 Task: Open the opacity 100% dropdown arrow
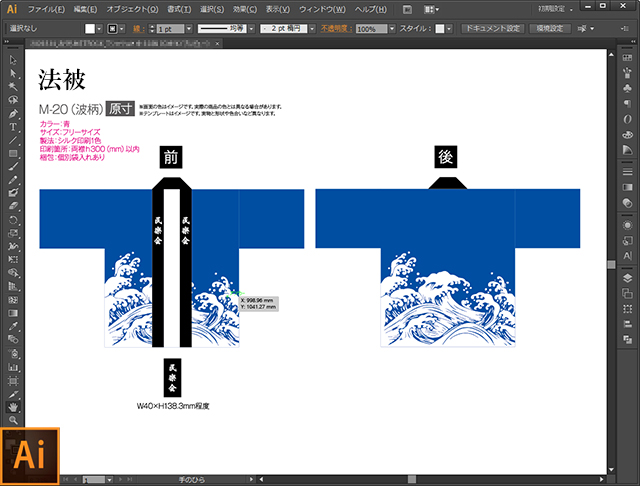(392, 29)
